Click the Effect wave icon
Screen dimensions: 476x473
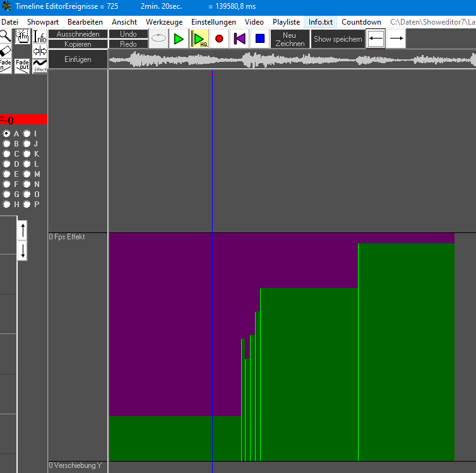click(x=40, y=66)
